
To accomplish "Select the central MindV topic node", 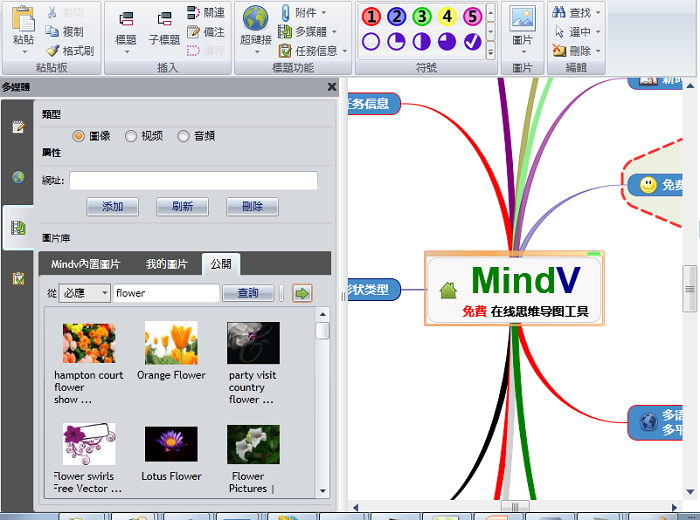I will coord(514,288).
